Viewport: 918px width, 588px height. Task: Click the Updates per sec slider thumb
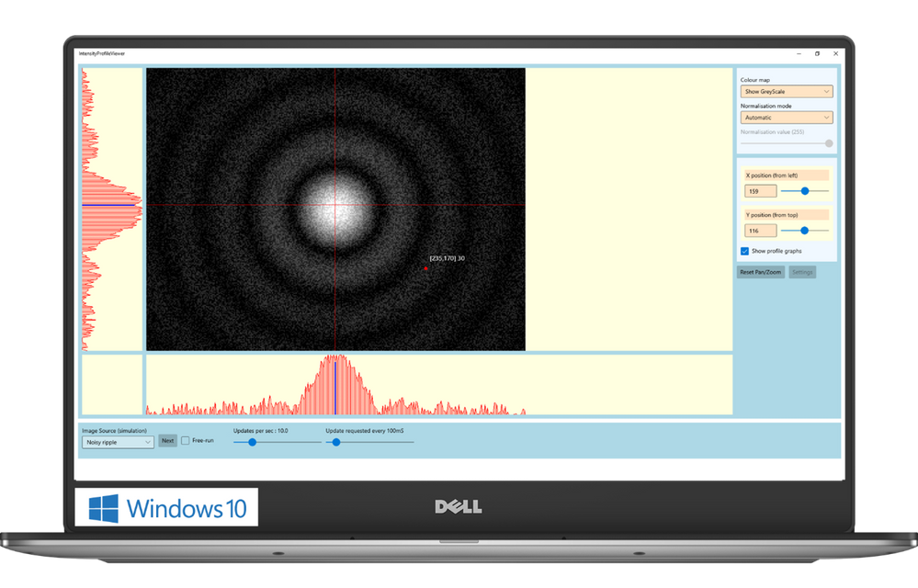pyautogui.click(x=253, y=442)
